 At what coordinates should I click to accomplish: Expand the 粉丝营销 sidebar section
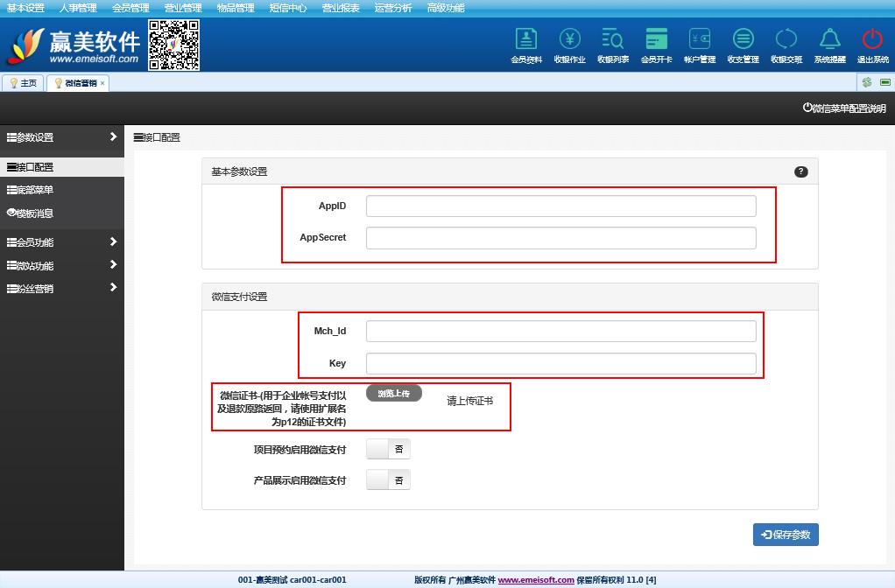tap(61, 288)
